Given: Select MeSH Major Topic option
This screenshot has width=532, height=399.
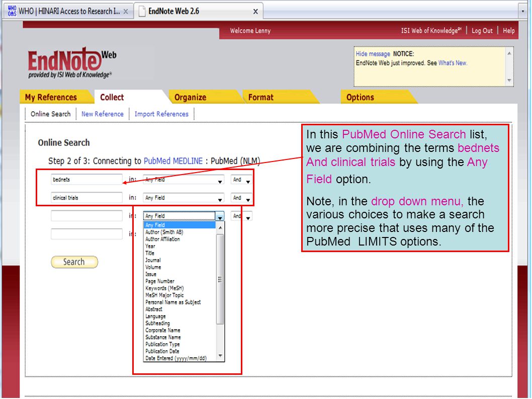Looking at the screenshot, I should (180, 295).
